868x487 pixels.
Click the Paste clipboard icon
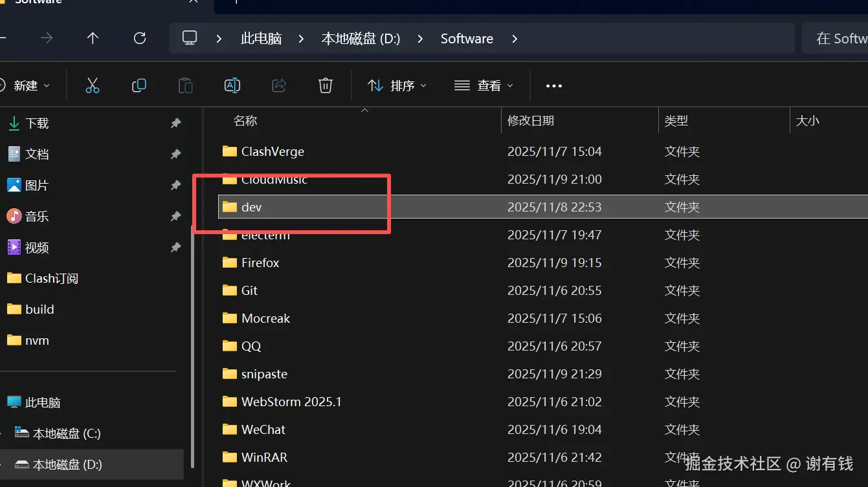click(186, 85)
